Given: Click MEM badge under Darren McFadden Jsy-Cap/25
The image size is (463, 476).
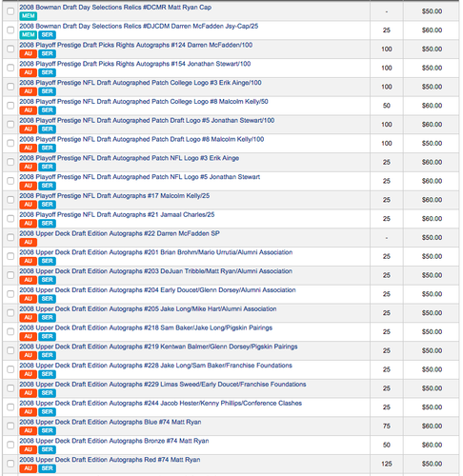Looking at the screenshot, I should (28, 35).
